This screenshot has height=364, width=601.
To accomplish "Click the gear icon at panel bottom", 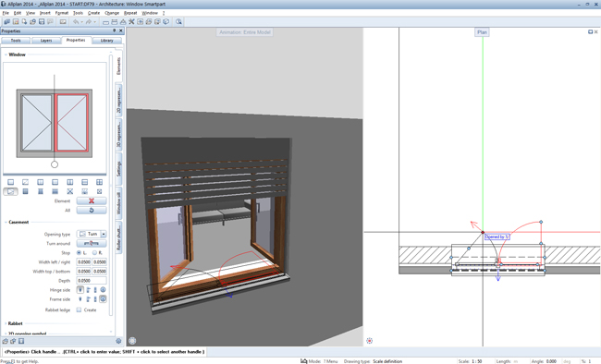I will click(118, 341).
